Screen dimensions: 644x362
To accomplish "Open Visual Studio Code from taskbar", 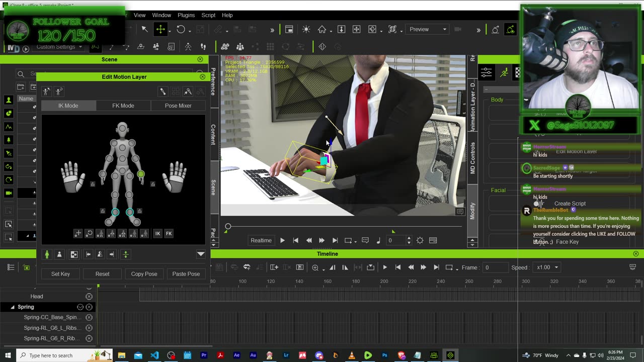I will point(154,355).
